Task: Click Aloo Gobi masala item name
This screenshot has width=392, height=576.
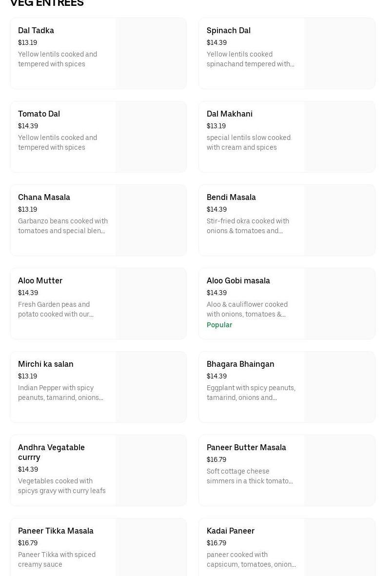Action: (238, 280)
